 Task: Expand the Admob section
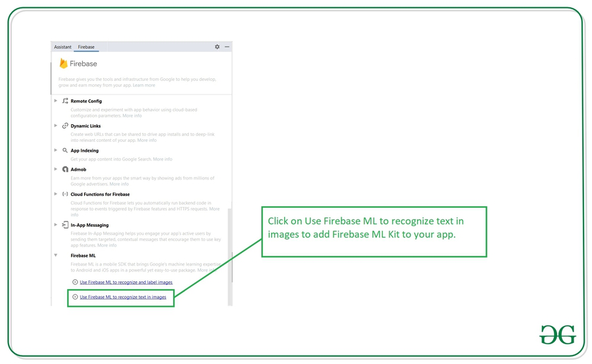pyautogui.click(x=55, y=169)
